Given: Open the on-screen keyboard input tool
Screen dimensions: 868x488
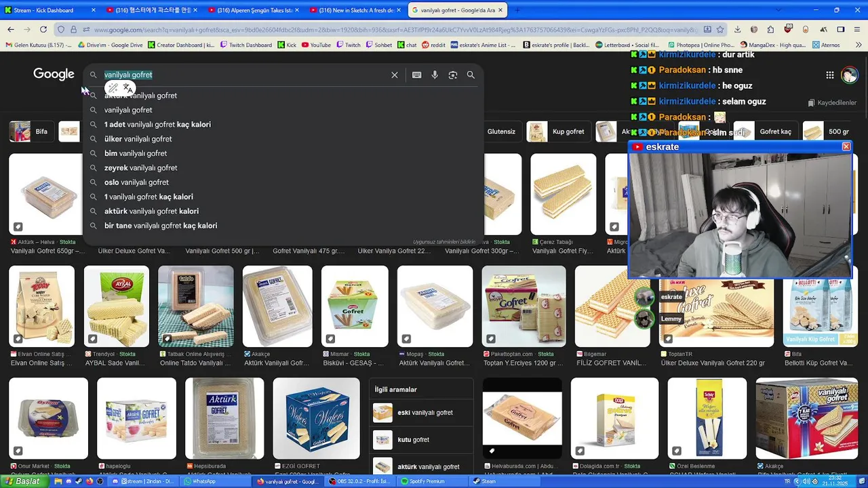Looking at the screenshot, I should click(x=416, y=75).
